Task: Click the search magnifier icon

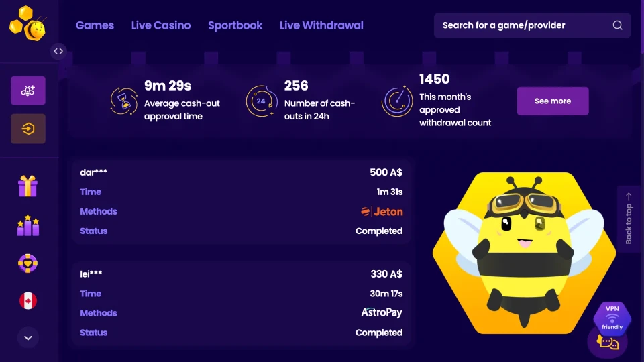Action: (617, 25)
